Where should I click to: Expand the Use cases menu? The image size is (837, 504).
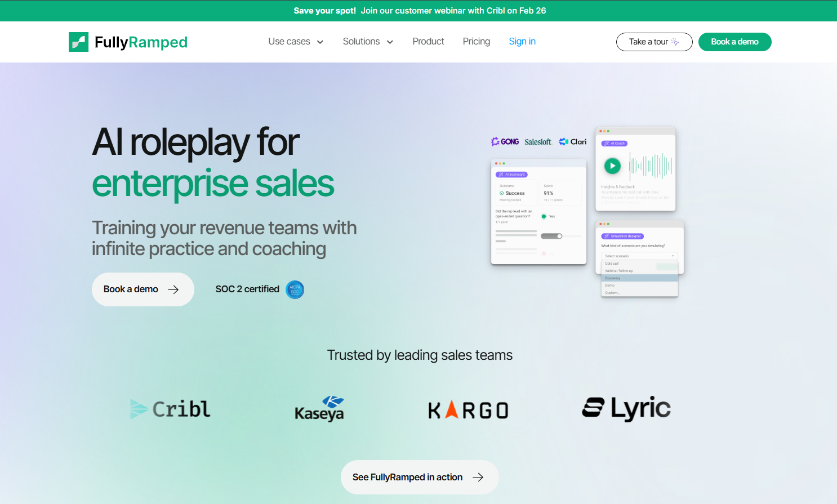(x=296, y=42)
